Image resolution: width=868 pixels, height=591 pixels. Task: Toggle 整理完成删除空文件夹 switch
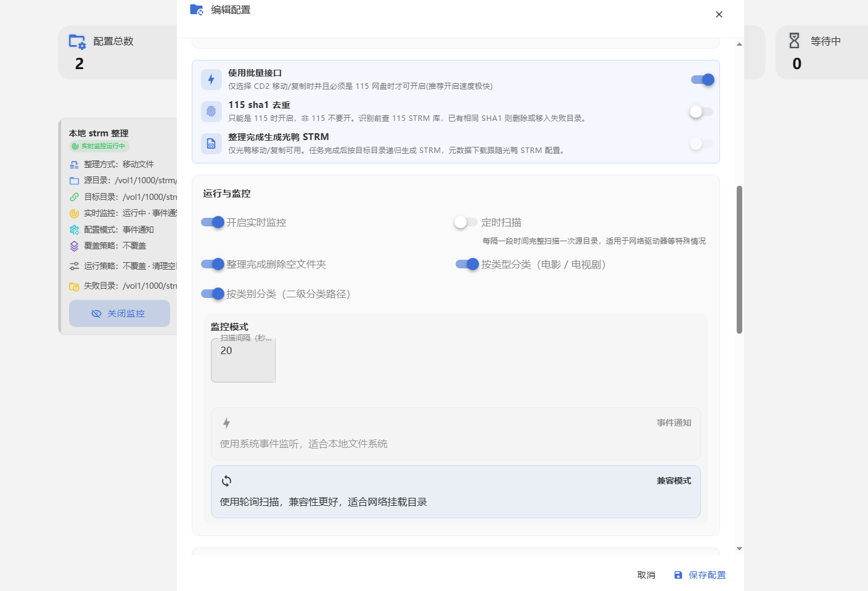[213, 264]
